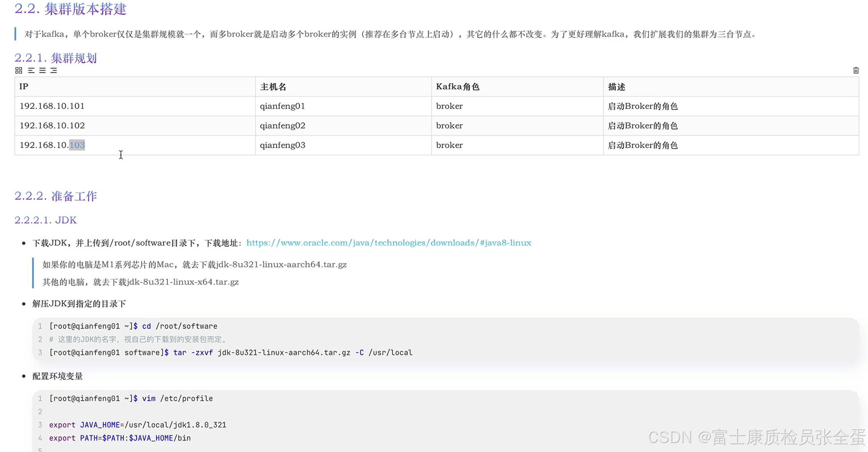Align table column right
This screenshot has width=868, height=452.
(x=54, y=71)
